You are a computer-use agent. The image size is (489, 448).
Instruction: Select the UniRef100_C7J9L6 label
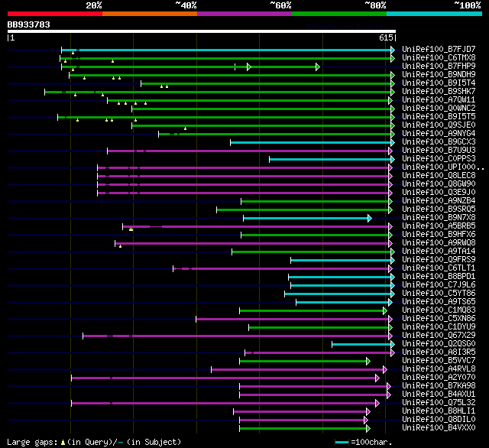tap(439, 285)
